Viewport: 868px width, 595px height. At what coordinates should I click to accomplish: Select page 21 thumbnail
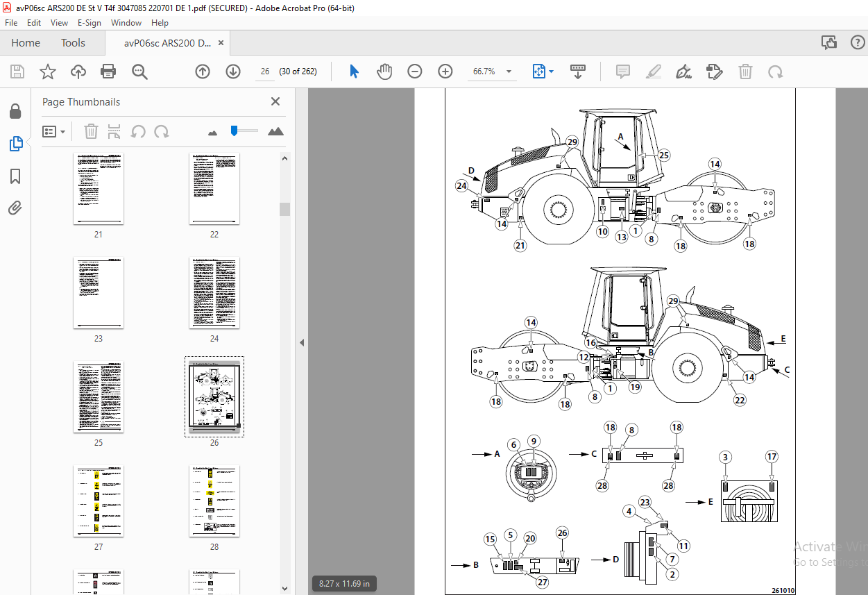tap(98, 189)
